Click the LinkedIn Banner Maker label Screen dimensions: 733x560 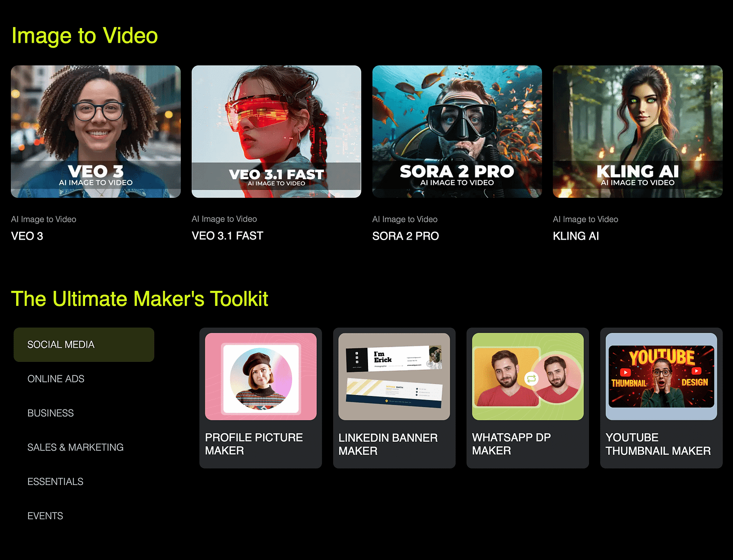pyautogui.click(x=388, y=444)
